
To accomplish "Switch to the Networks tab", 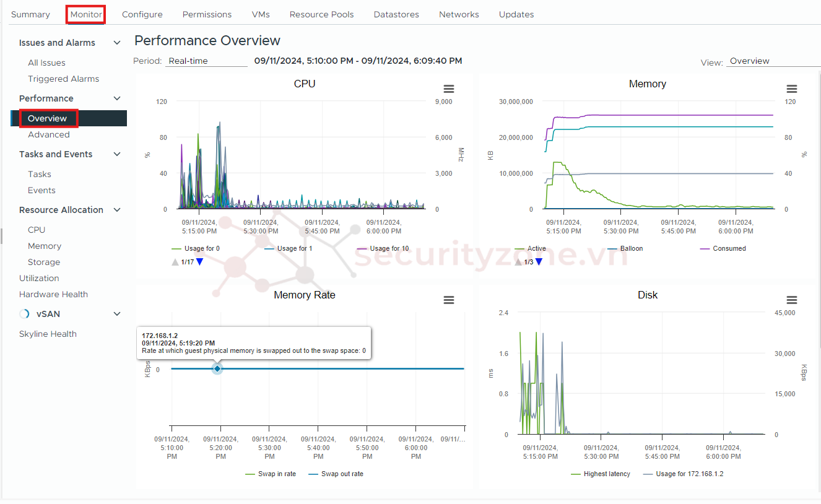I will (459, 14).
